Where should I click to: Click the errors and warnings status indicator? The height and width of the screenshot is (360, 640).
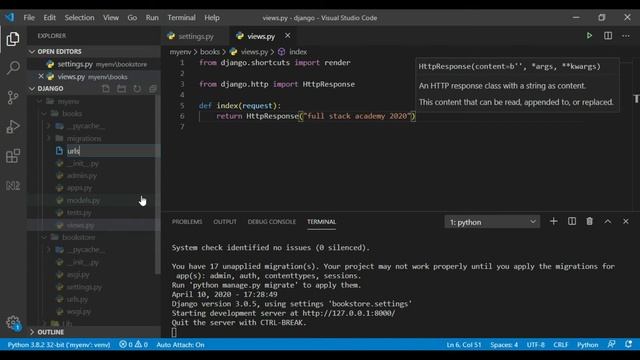pyautogui.click(x=133, y=344)
